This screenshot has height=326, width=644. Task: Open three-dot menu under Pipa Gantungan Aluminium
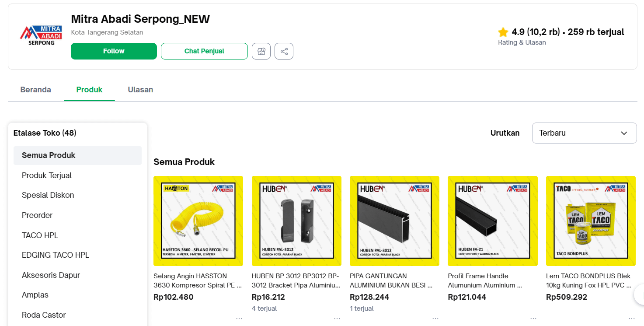pyautogui.click(x=435, y=319)
